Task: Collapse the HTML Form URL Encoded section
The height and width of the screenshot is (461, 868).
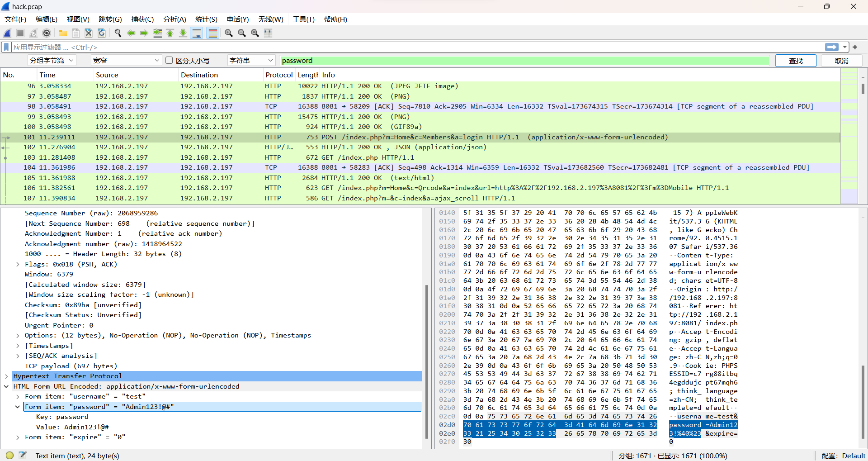Action: pyautogui.click(x=6, y=386)
